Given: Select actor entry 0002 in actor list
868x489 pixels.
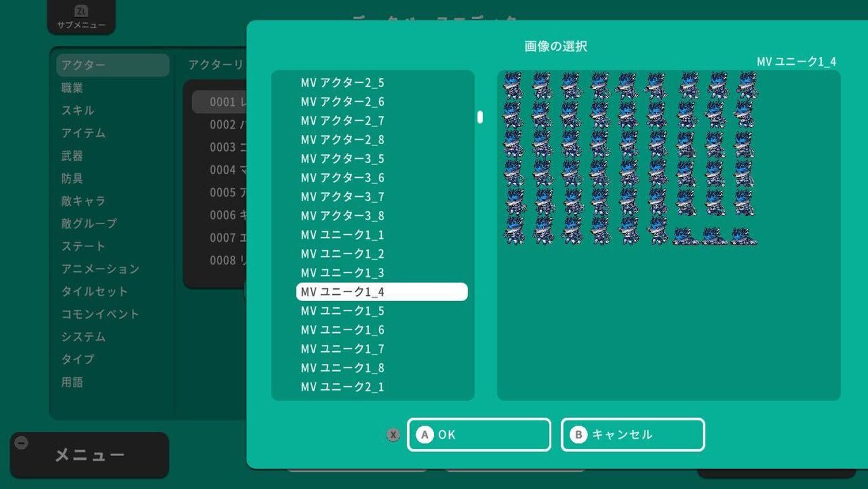Looking at the screenshot, I should click(220, 124).
